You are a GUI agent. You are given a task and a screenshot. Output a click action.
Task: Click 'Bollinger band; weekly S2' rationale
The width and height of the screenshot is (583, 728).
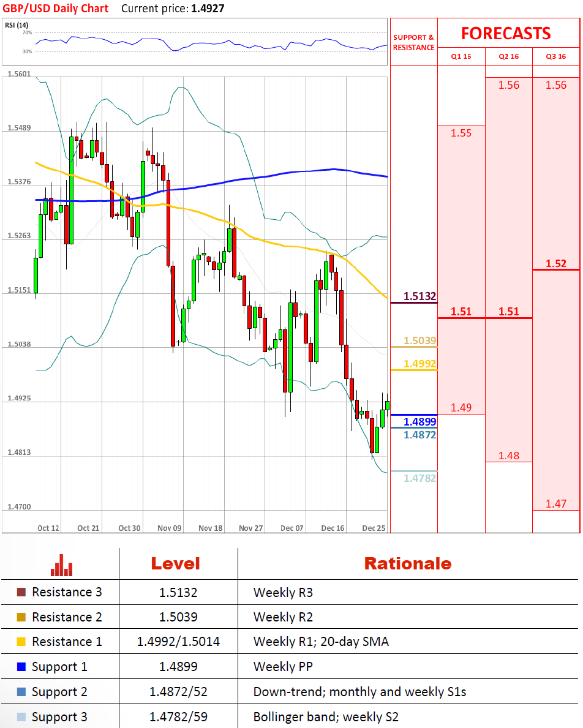coord(326,717)
